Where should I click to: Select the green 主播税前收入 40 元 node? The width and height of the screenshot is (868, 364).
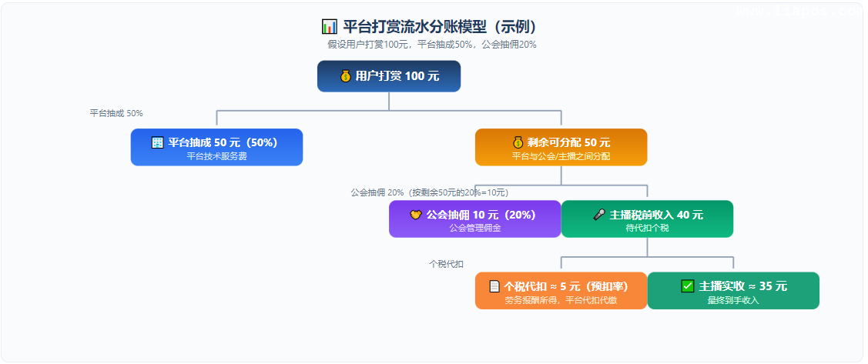click(x=647, y=219)
